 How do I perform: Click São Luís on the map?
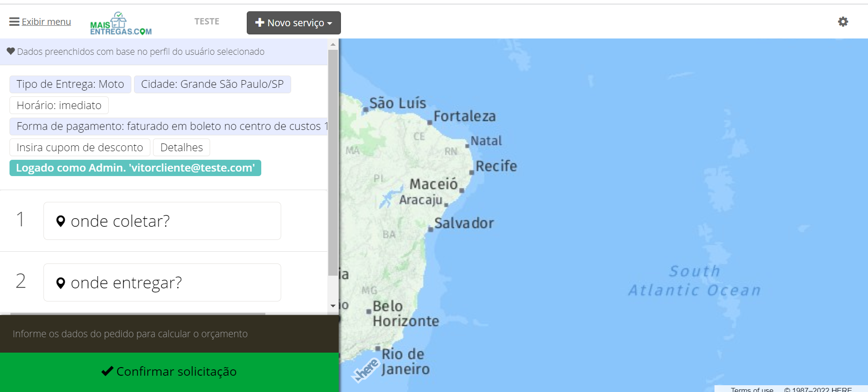398,103
